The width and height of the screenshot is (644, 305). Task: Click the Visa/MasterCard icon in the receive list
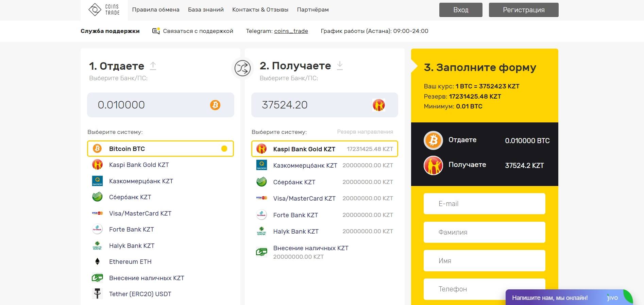(x=261, y=198)
